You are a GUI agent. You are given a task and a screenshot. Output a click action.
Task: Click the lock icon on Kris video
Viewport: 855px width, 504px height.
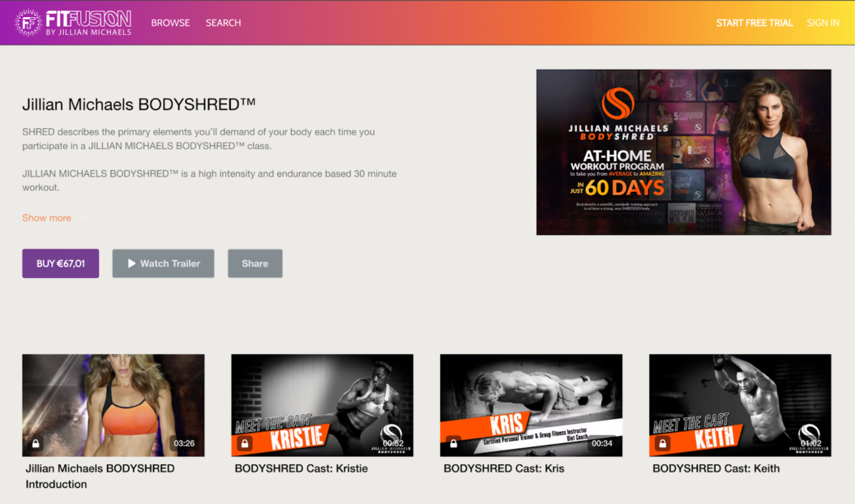point(454,443)
